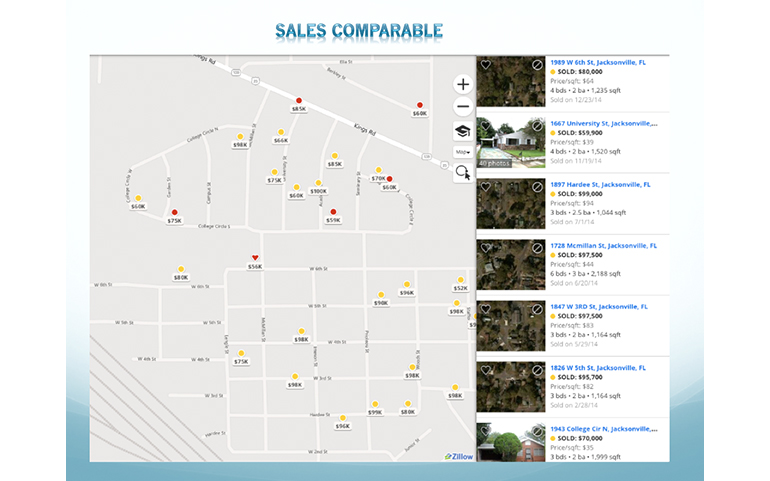Hide the 1989 W 6th St listing
This screenshot has width=770, height=481.
click(x=537, y=66)
